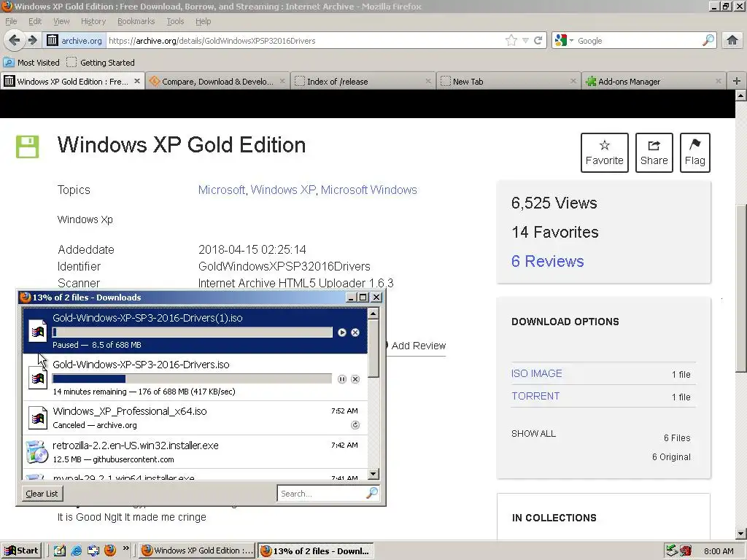Bookmark page with the star icon
The width and height of the screenshot is (747, 560).
click(511, 41)
